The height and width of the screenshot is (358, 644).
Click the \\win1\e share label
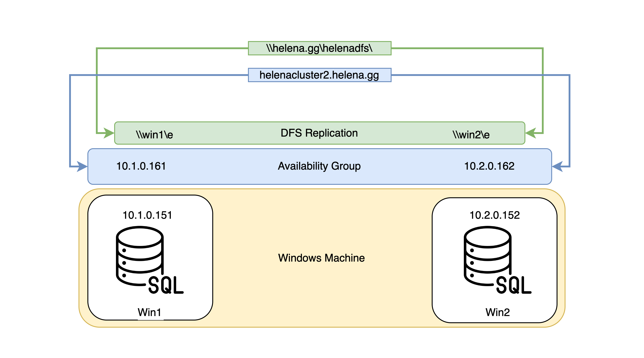154,135
